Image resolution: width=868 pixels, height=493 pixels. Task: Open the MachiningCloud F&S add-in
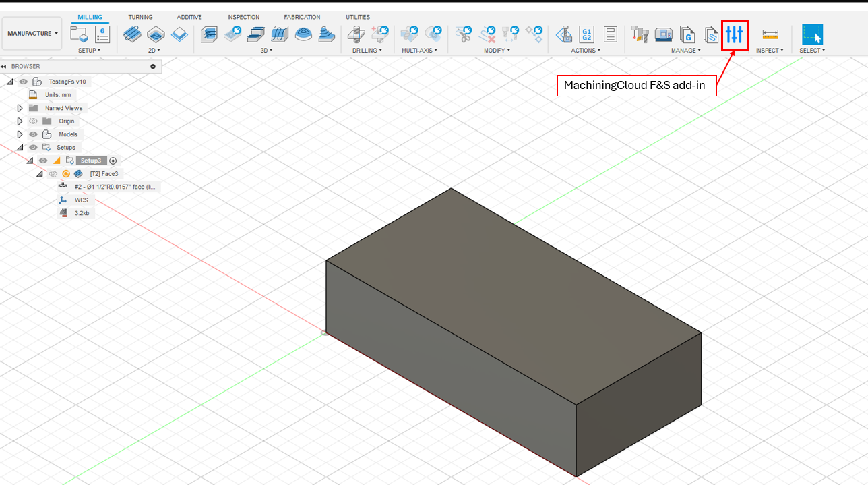click(734, 34)
